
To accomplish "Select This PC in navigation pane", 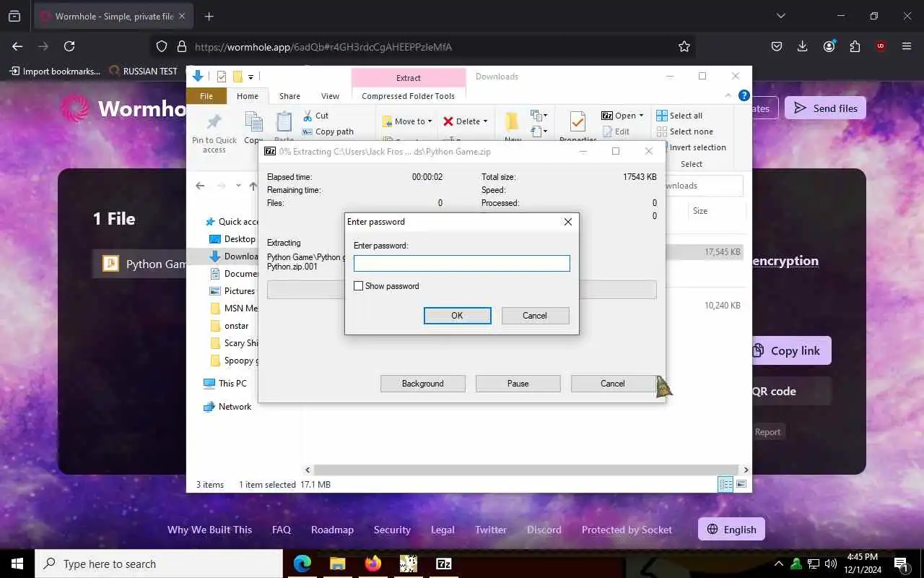I will click(225, 384).
